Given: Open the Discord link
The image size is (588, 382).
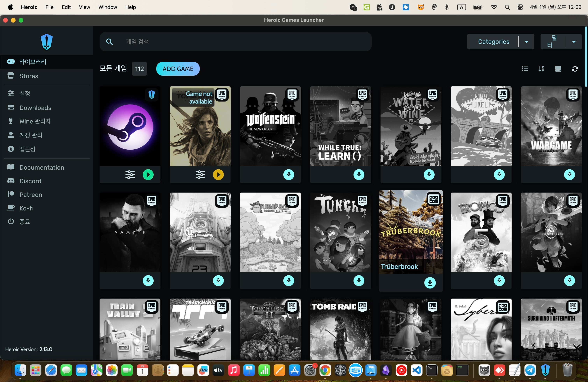Looking at the screenshot, I should coord(47,181).
